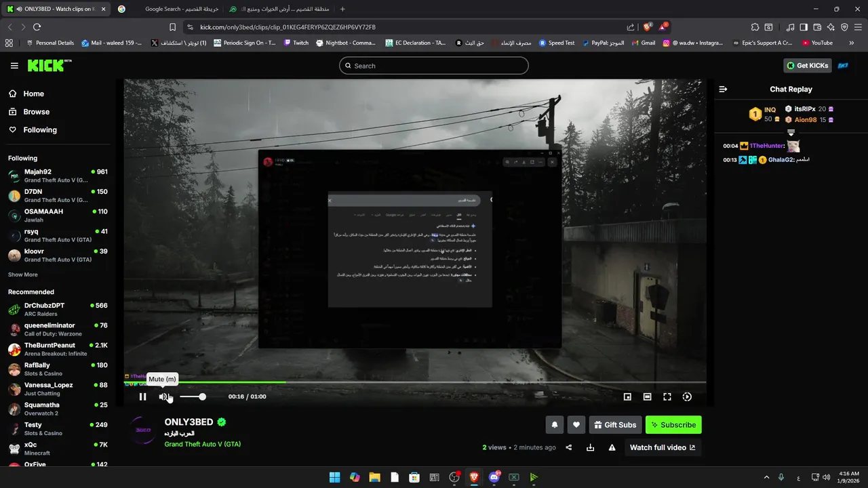Viewport: 868px width, 488px height.
Task: Expand the gift leaderboard chevron under the chat header
Action: pos(791,132)
